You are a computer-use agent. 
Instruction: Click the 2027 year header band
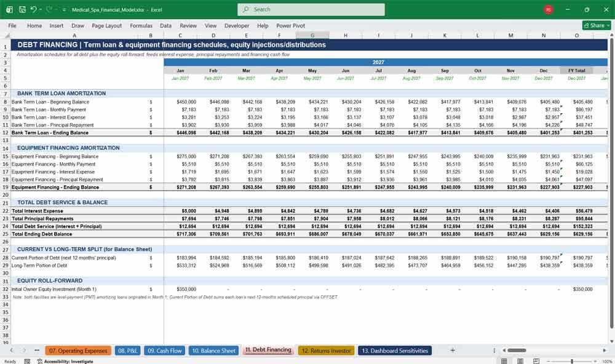click(x=378, y=62)
